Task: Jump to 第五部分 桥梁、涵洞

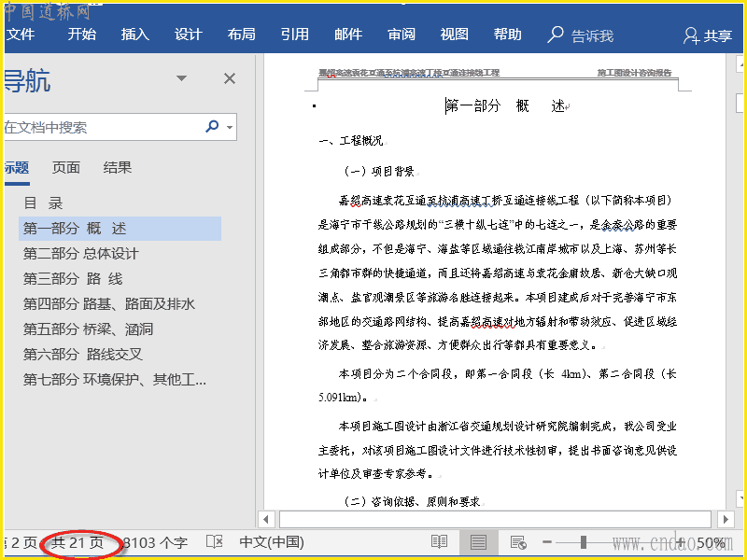Action: pos(88,329)
